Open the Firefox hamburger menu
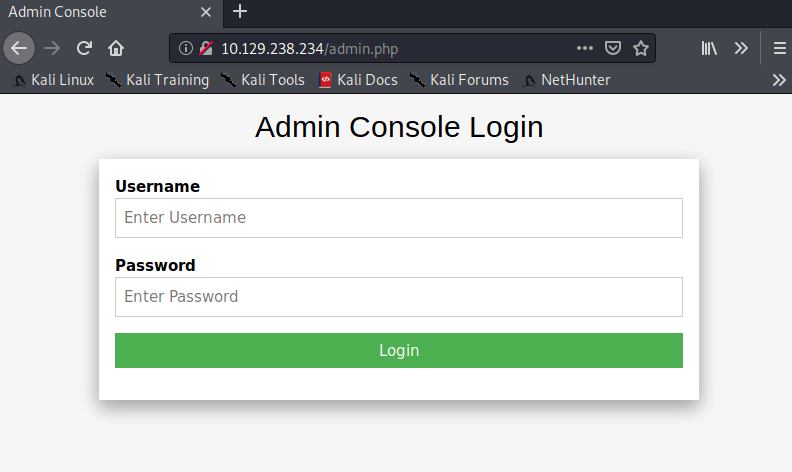The width and height of the screenshot is (792, 472). [779, 48]
